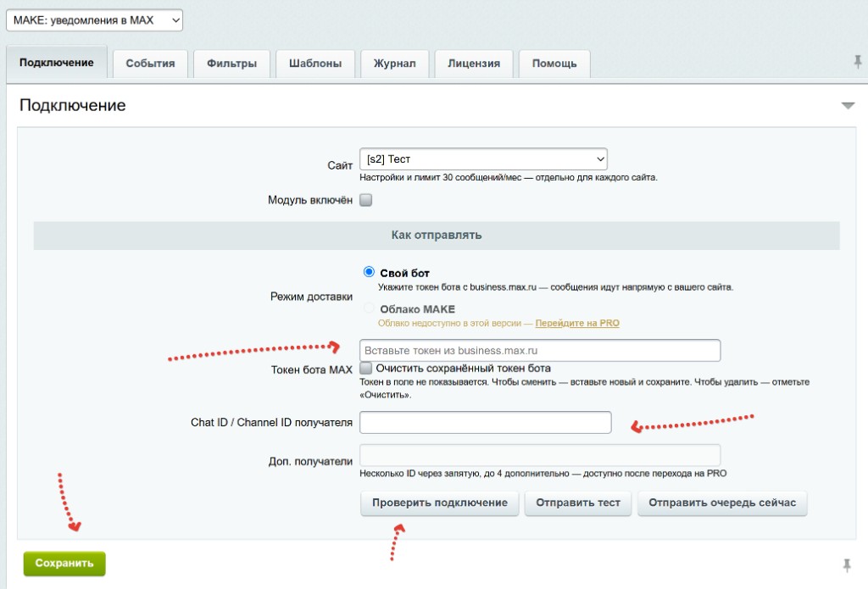This screenshot has height=589, width=868.
Task: Follow the 'Перейдите на PRO' link
Action: [576, 323]
